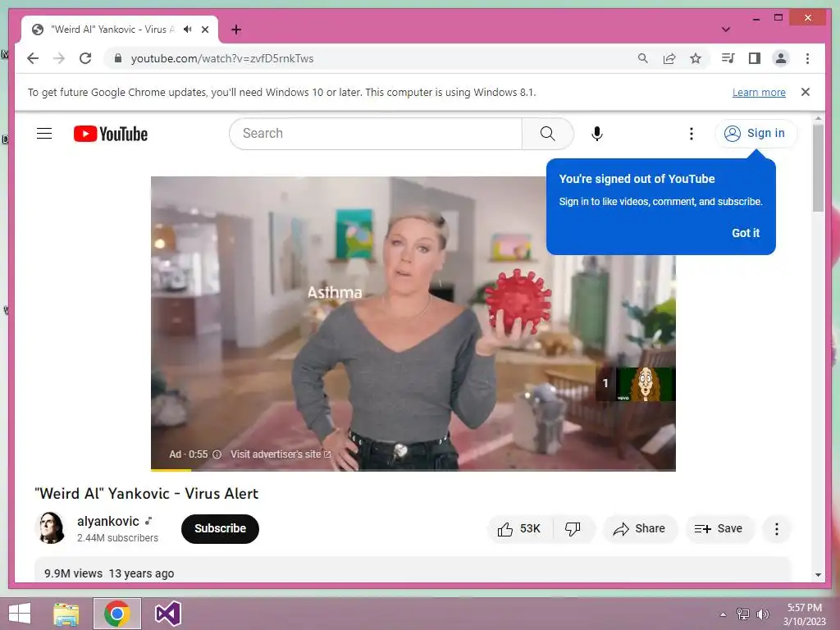The width and height of the screenshot is (840, 630).
Task: Click the ad video player
Action: point(413,323)
